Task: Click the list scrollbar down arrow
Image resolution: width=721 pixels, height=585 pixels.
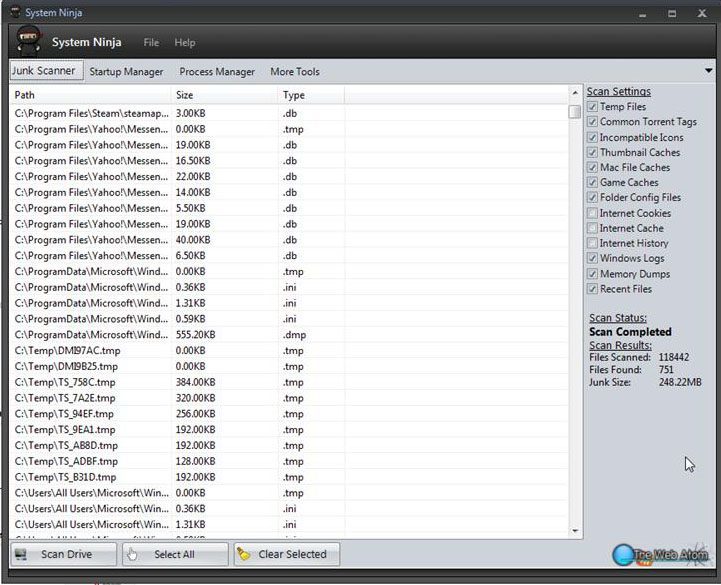Action: tap(575, 532)
